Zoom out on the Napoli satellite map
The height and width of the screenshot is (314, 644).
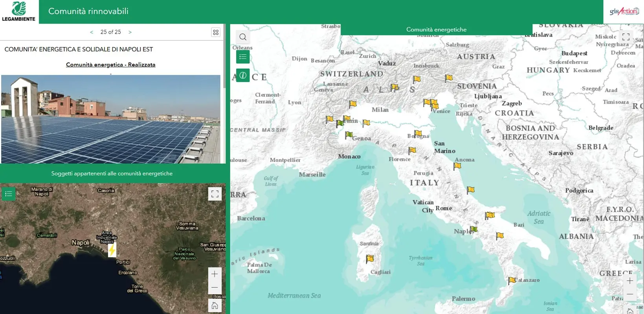pos(215,288)
